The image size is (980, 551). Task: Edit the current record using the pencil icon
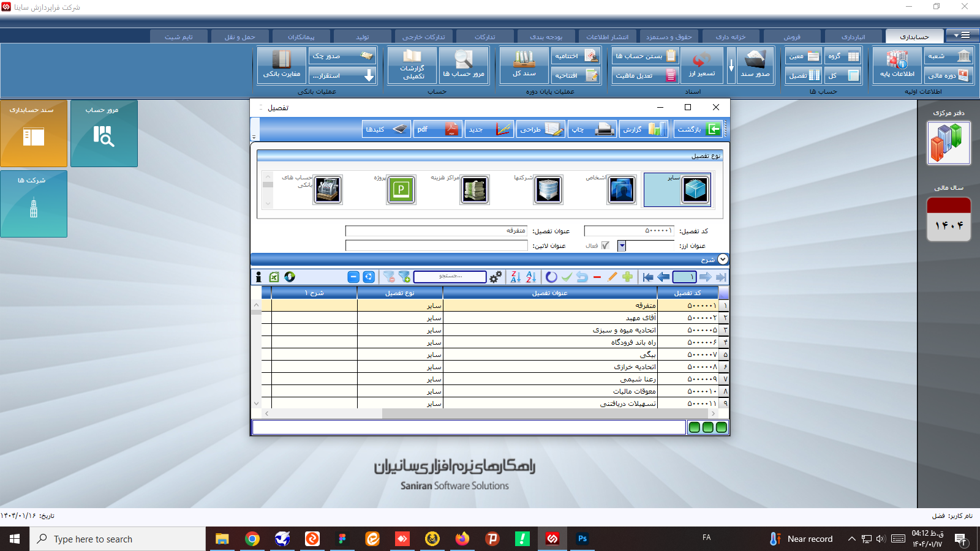(x=611, y=277)
